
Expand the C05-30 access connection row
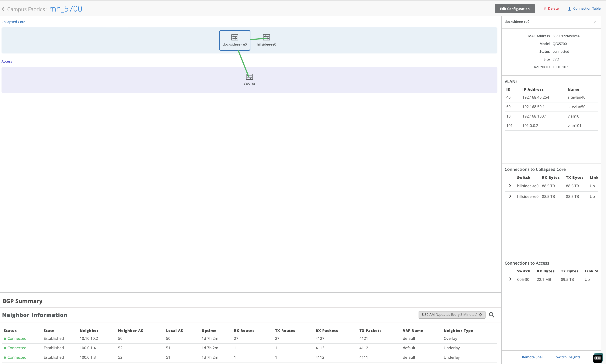tap(510, 279)
